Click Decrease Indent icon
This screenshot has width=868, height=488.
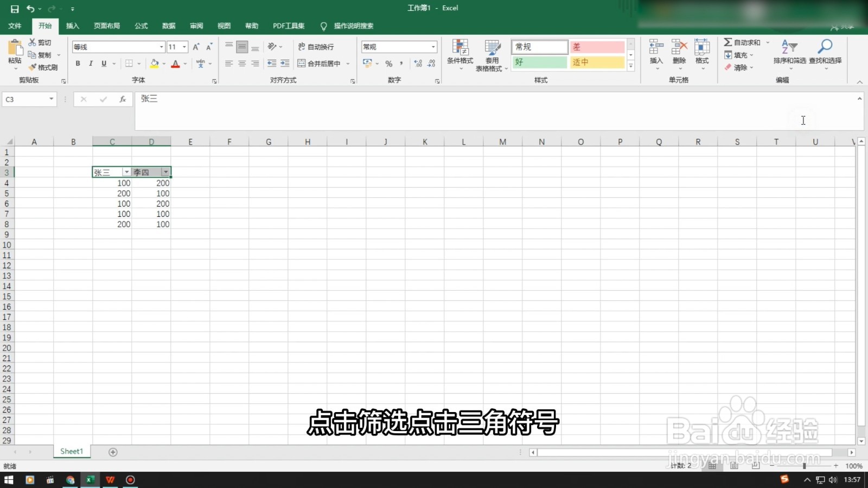coord(272,63)
